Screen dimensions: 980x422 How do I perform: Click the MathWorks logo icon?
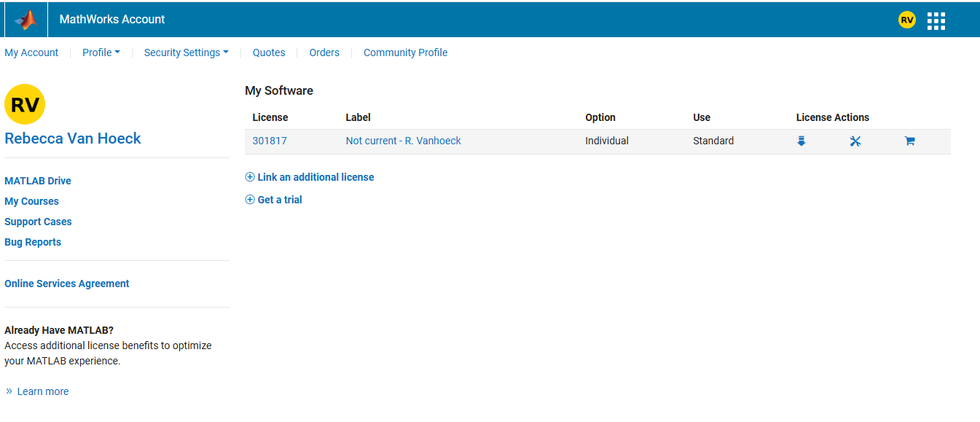26,20
